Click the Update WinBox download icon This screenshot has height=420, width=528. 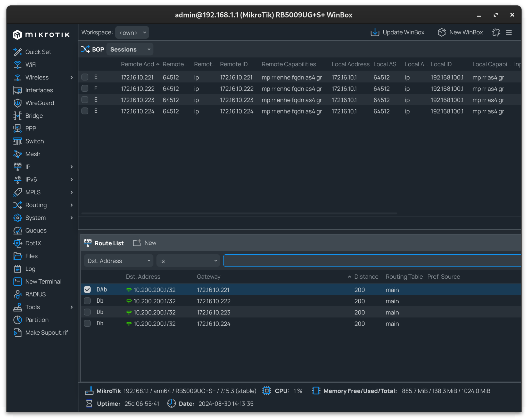375,32
